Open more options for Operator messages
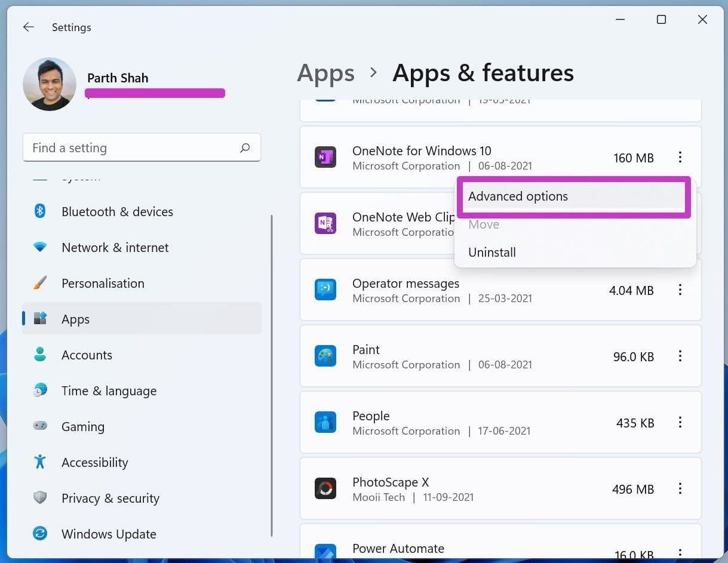 [680, 290]
